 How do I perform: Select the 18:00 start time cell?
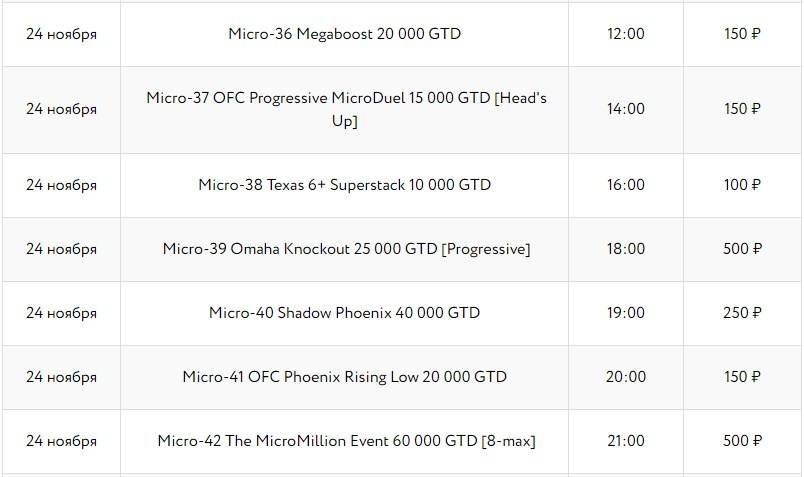coord(626,249)
